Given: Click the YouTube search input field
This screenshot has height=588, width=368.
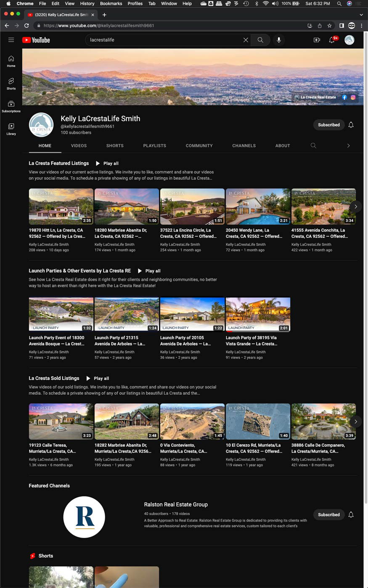Looking at the screenshot, I should point(164,40).
